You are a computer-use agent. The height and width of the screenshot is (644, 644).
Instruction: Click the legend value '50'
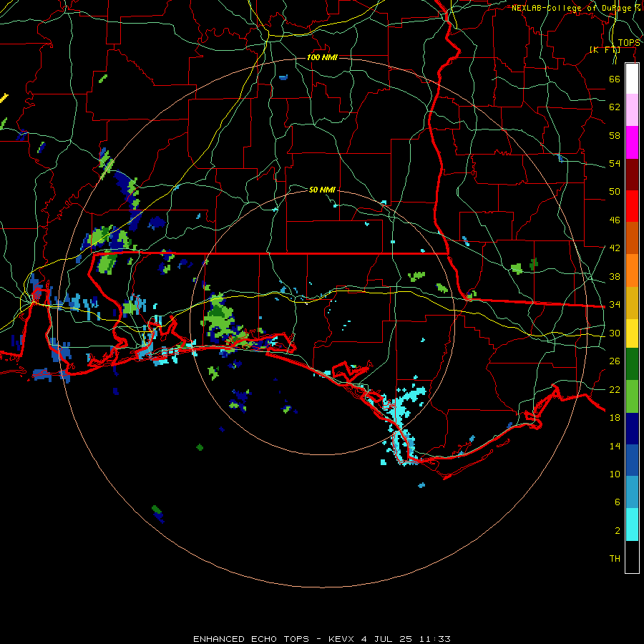[615, 192]
